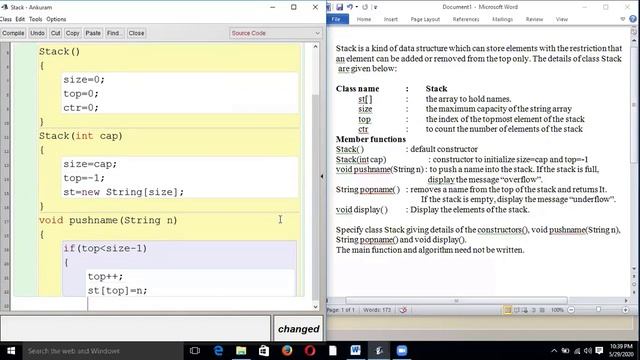The width and height of the screenshot is (640, 360).
Task: Click the Words: 172 count in Word's status bar
Action: [x=377, y=310]
